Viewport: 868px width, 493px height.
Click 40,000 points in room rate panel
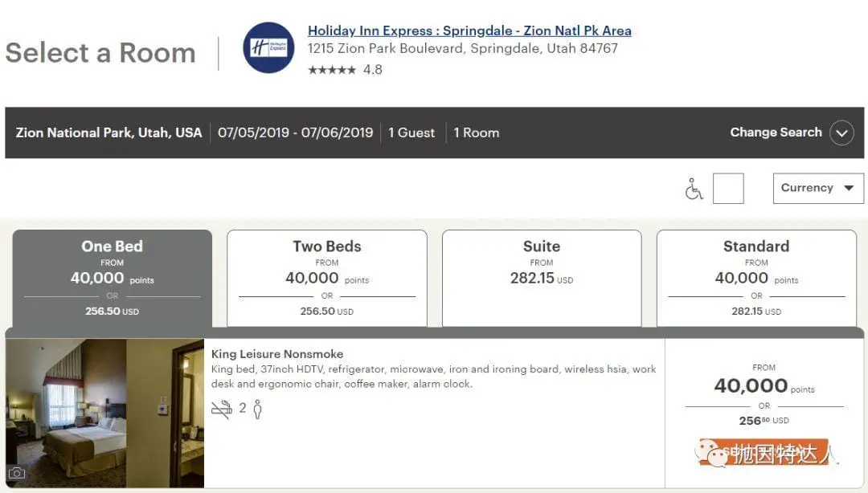point(764,385)
